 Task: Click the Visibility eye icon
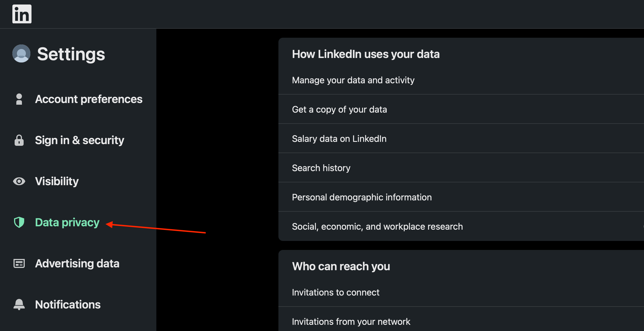pyautogui.click(x=19, y=181)
